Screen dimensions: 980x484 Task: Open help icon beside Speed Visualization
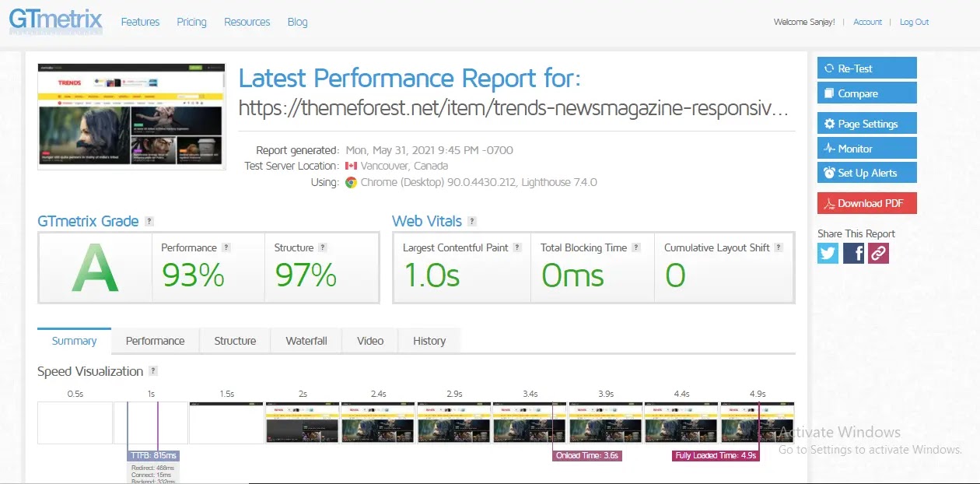pyautogui.click(x=153, y=371)
